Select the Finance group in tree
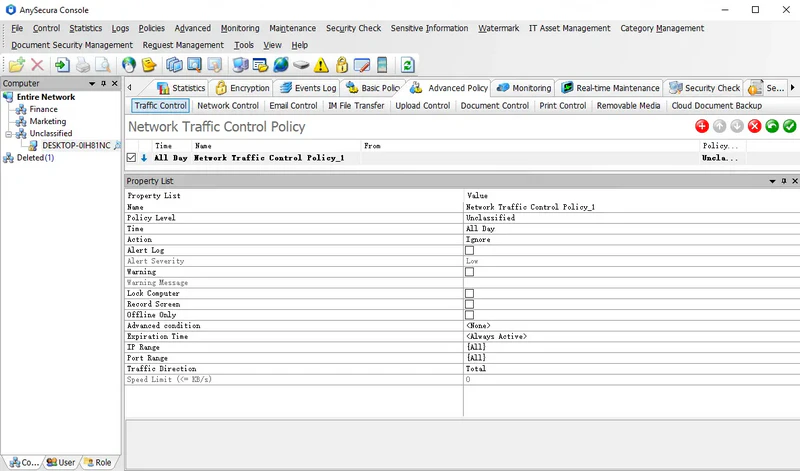 [43, 109]
